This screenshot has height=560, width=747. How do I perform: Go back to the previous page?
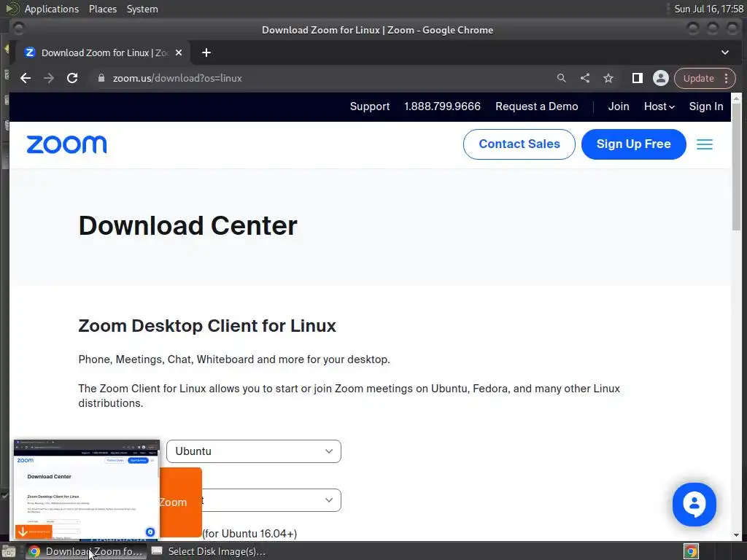[26, 78]
